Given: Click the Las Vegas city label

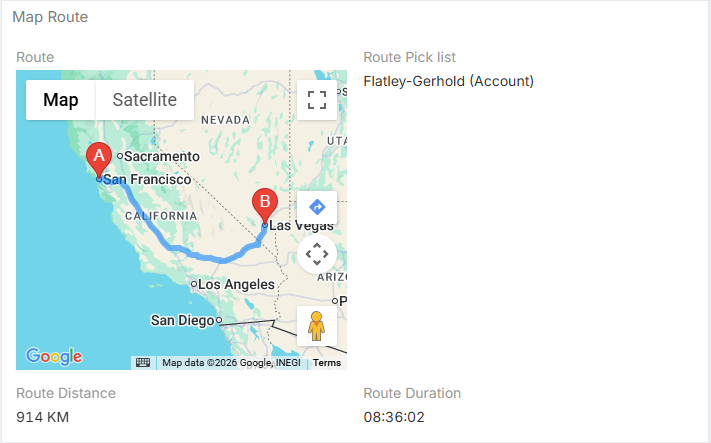Looking at the screenshot, I should pyautogui.click(x=300, y=226).
